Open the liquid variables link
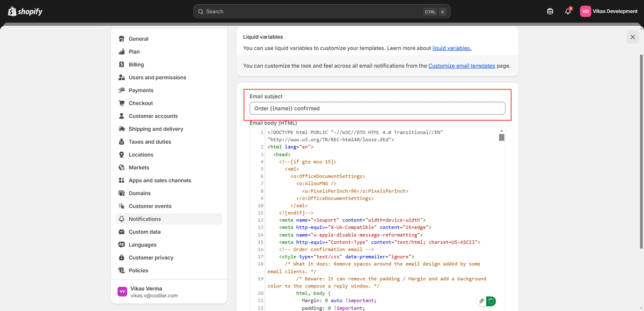The width and height of the screenshot is (644, 311). coord(452,48)
